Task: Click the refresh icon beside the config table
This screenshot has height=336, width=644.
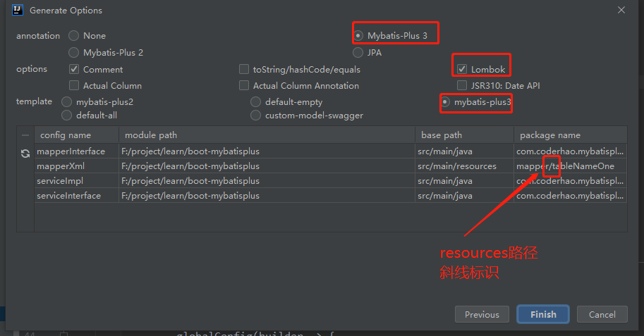Action: click(25, 154)
